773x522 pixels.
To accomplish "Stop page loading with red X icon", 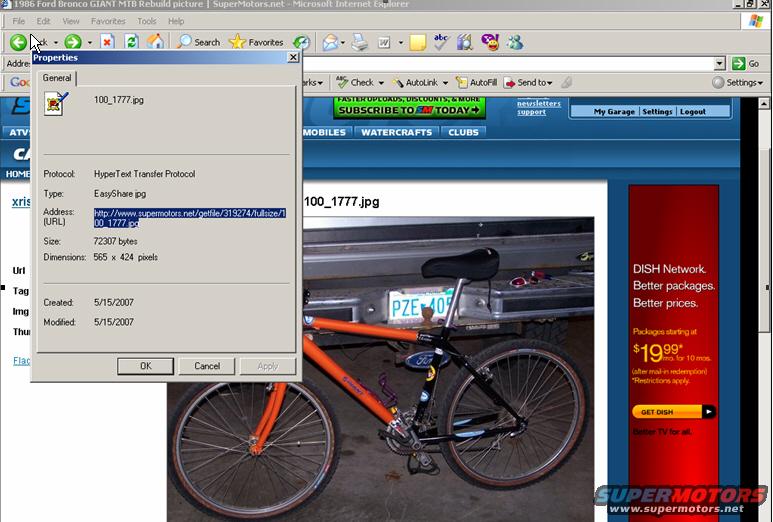I will [x=107, y=42].
